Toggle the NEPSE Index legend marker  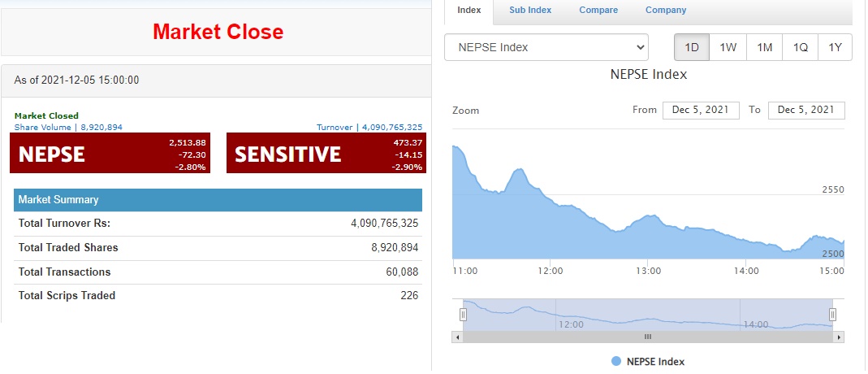coord(615,362)
